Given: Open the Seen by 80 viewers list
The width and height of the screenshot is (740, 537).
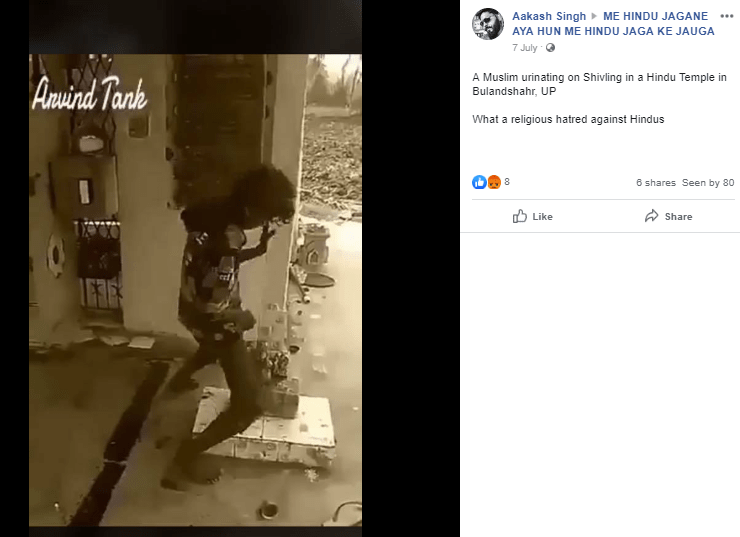Looking at the screenshot, I should point(708,183).
